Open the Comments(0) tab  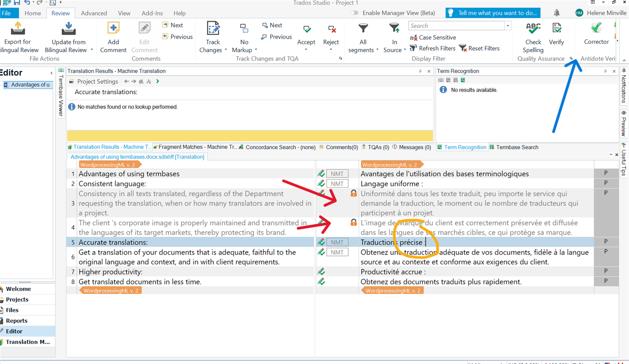pos(339,147)
